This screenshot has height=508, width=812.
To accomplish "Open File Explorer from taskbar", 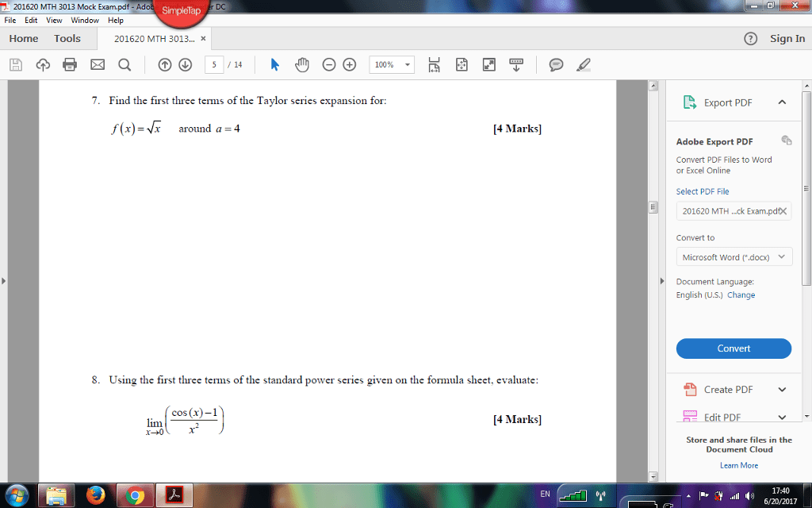I will coord(56,495).
